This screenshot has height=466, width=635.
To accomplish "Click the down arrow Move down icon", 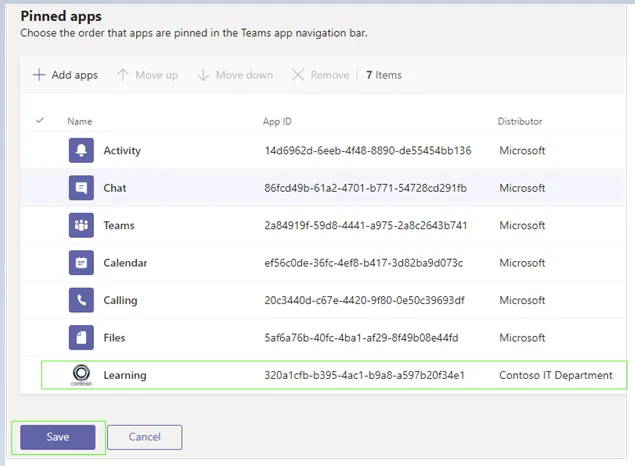I will click(x=203, y=75).
